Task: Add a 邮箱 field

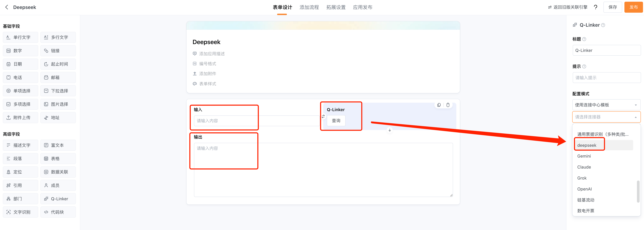Action: 58,78
